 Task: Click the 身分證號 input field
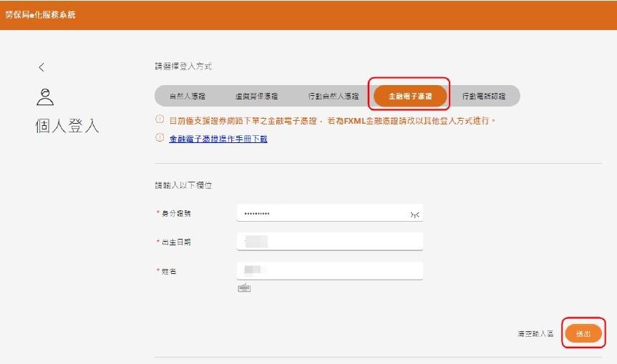[330, 212]
